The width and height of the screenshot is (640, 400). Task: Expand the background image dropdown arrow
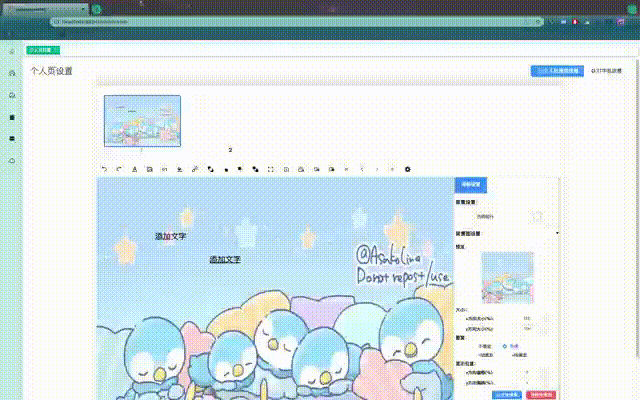[557, 233]
